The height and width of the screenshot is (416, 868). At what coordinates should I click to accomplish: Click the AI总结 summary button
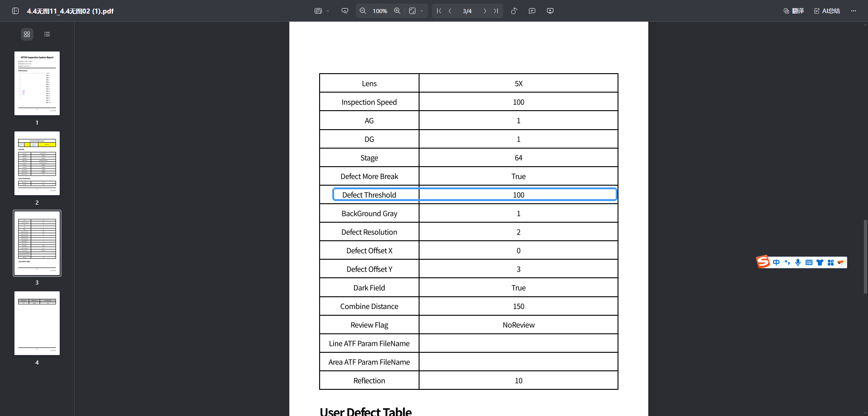(x=827, y=11)
